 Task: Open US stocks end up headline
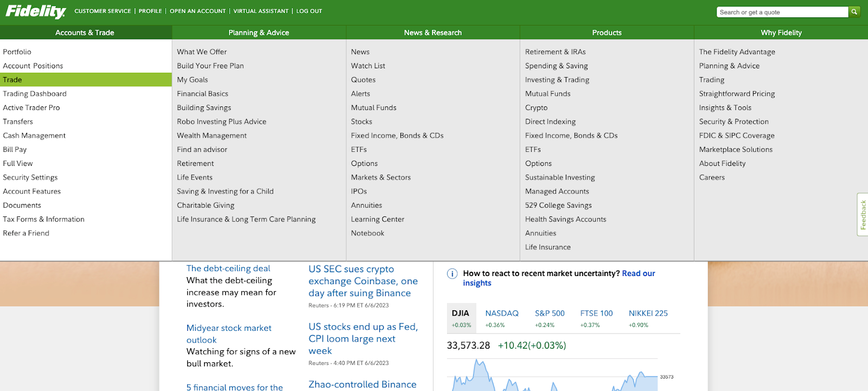pyautogui.click(x=363, y=339)
